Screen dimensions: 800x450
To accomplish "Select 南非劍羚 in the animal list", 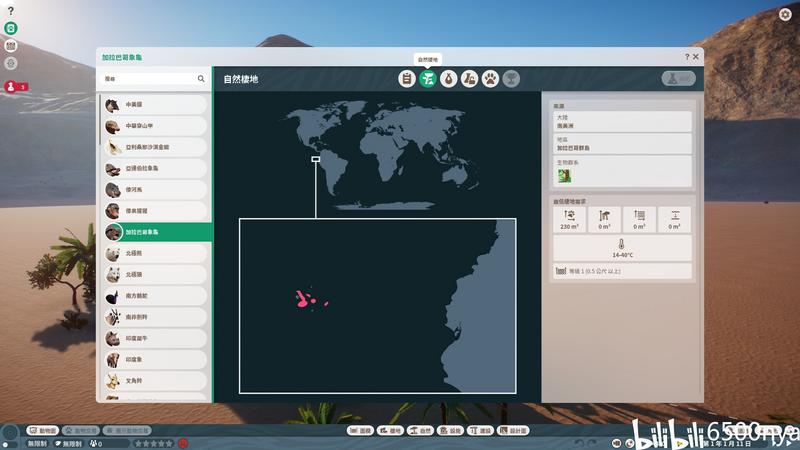I will 155,317.
